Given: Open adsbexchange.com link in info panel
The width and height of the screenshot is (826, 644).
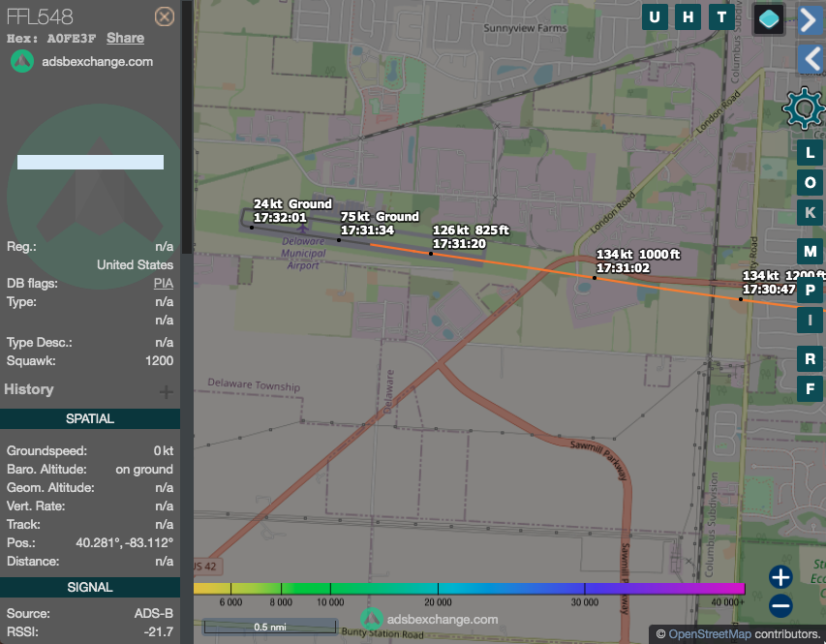Looking at the screenshot, I should point(98,62).
